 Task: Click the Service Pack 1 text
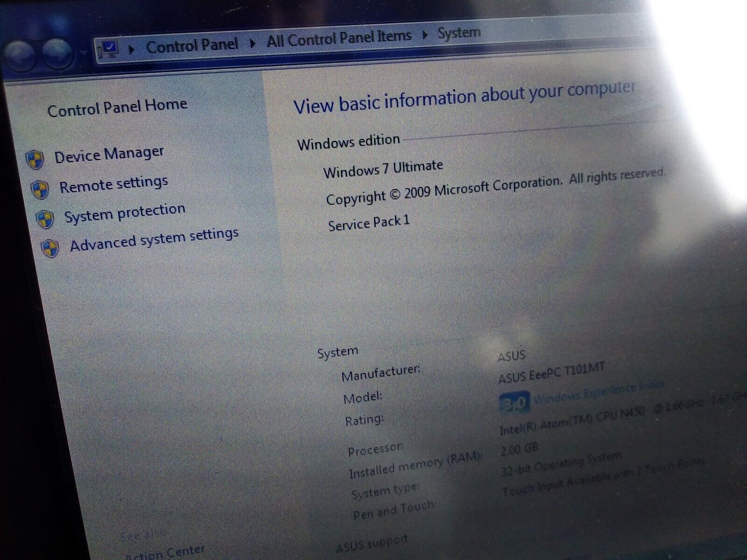coord(369,223)
